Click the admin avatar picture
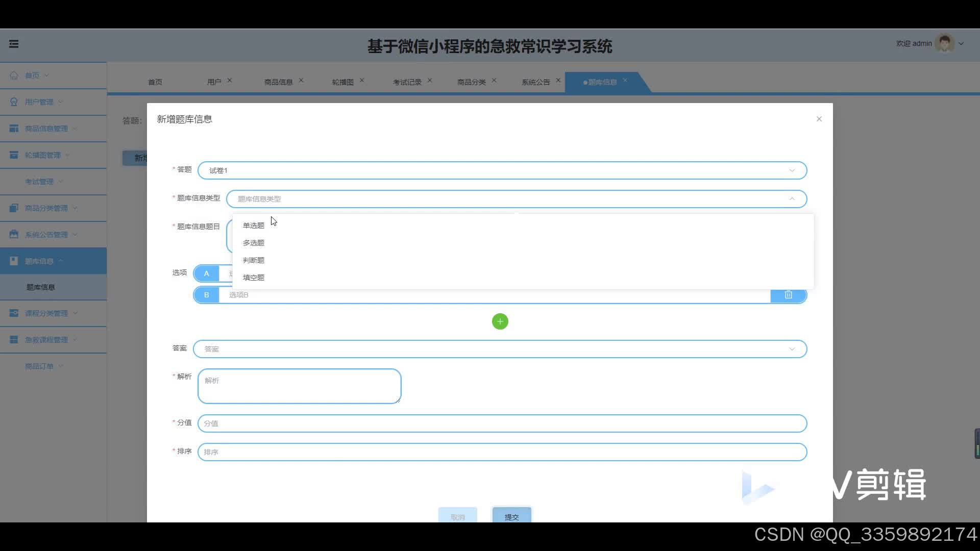The height and width of the screenshot is (551, 980). (x=944, y=43)
